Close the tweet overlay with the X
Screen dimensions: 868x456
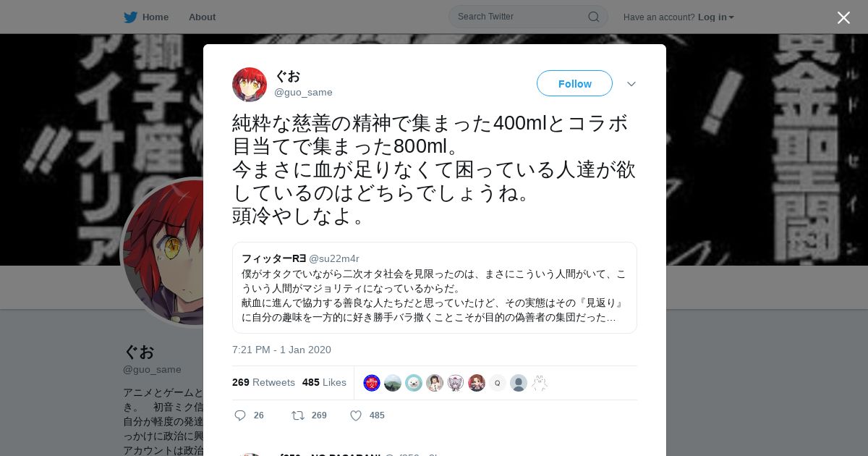click(x=843, y=17)
